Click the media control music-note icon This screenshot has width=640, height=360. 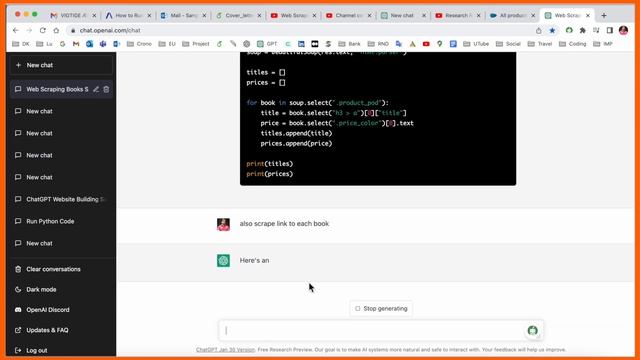click(x=596, y=31)
